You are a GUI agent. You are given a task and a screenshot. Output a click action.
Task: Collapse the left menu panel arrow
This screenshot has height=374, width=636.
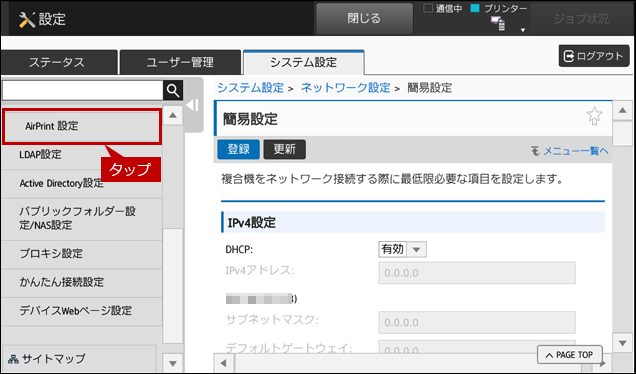point(192,105)
